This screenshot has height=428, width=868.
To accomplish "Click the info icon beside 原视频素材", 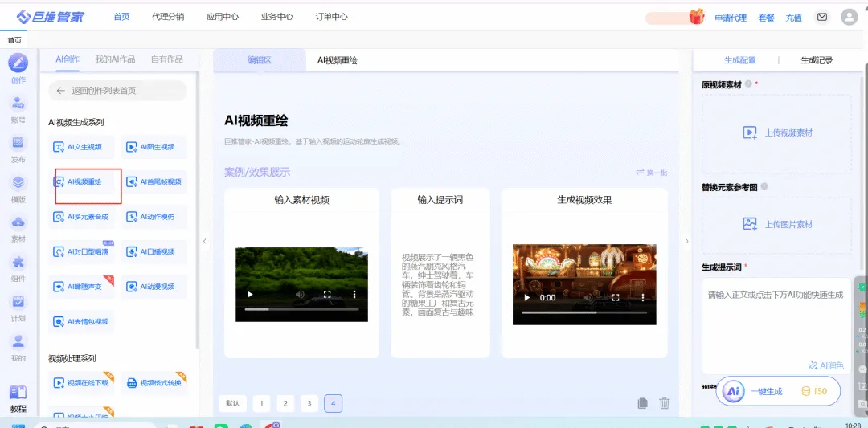I will point(748,84).
